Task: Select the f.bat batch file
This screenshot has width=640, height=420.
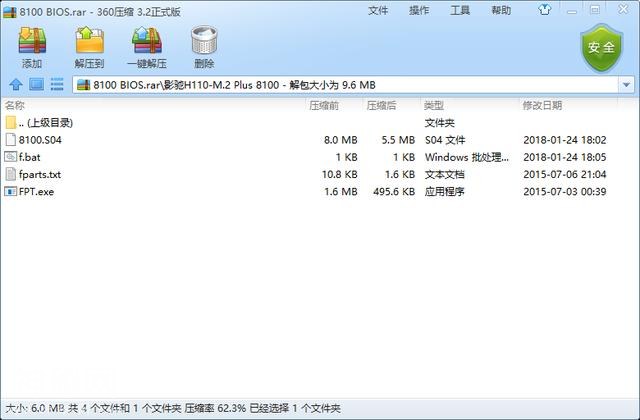Action: [x=28, y=157]
